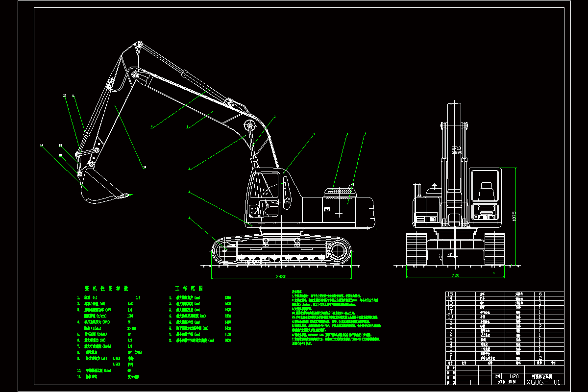
Task: Select item number 5 in parts list
Action: point(451,340)
